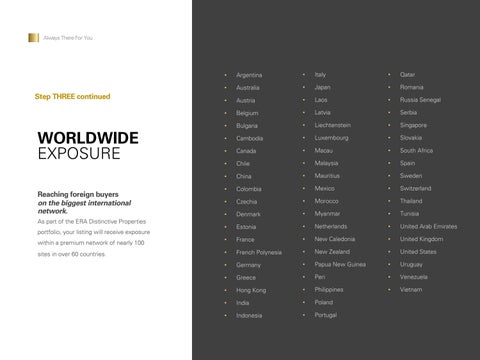This screenshot has height=360, width=480.
Task: Select United Arab Emirates entry
Action: 428,227
